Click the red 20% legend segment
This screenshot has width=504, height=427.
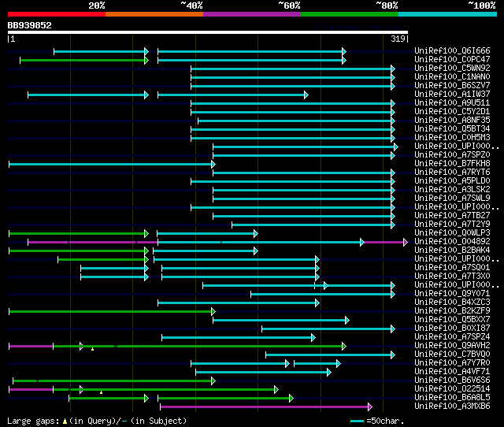pyautogui.click(x=57, y=14)
